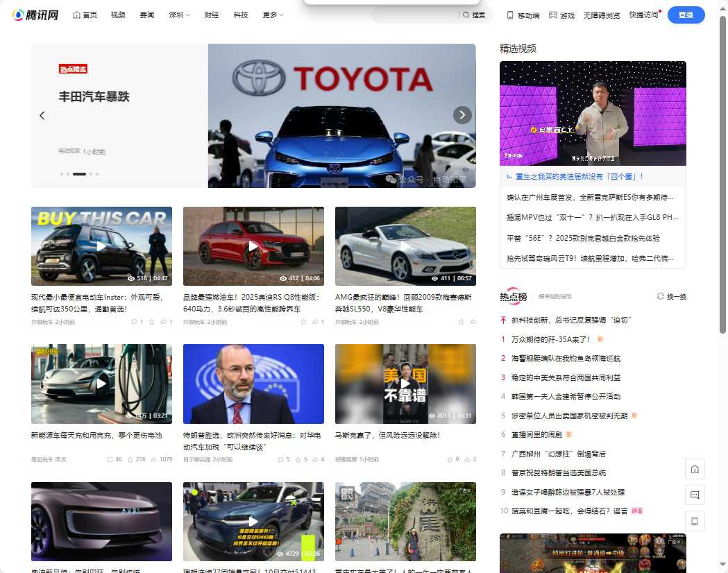Go to the previous carousel slide
Image resolution: width=728 pixels, height=573 pixels.
click(x=42, y=115)
